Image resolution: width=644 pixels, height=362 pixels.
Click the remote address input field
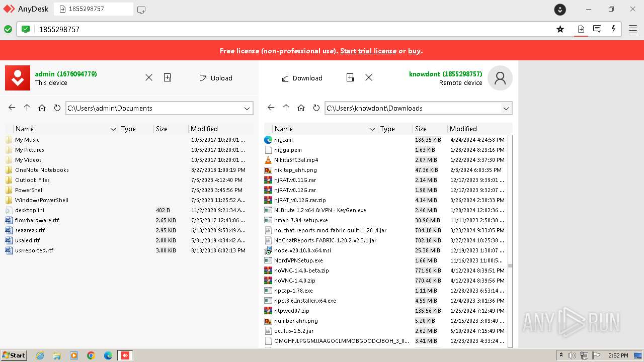292,29
